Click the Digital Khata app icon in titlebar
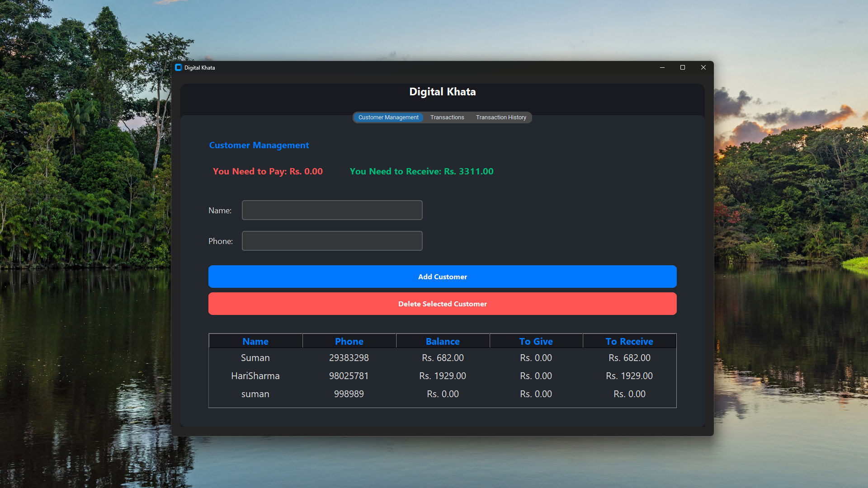 coord(178,67)
